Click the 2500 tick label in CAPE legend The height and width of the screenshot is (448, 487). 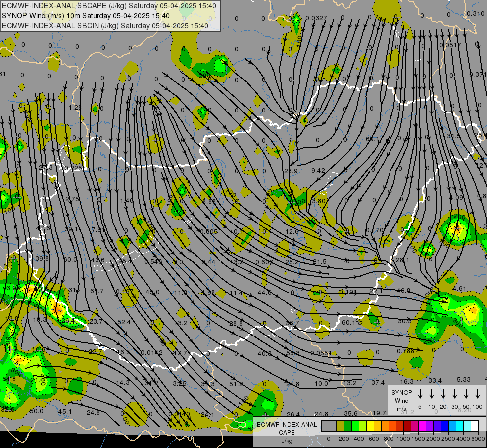tap(448, 439)
